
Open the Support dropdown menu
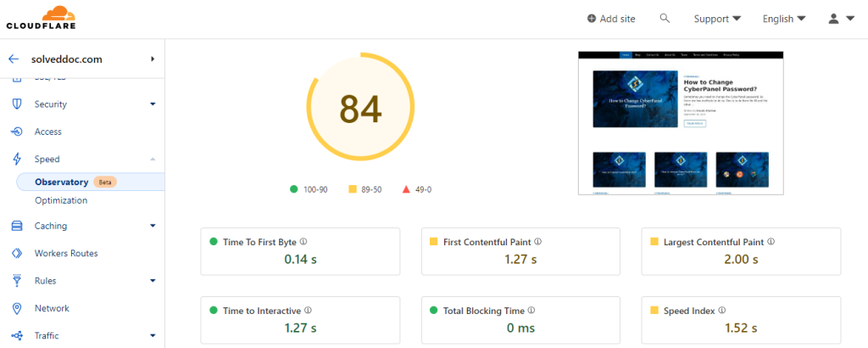[x=717, y=19]
